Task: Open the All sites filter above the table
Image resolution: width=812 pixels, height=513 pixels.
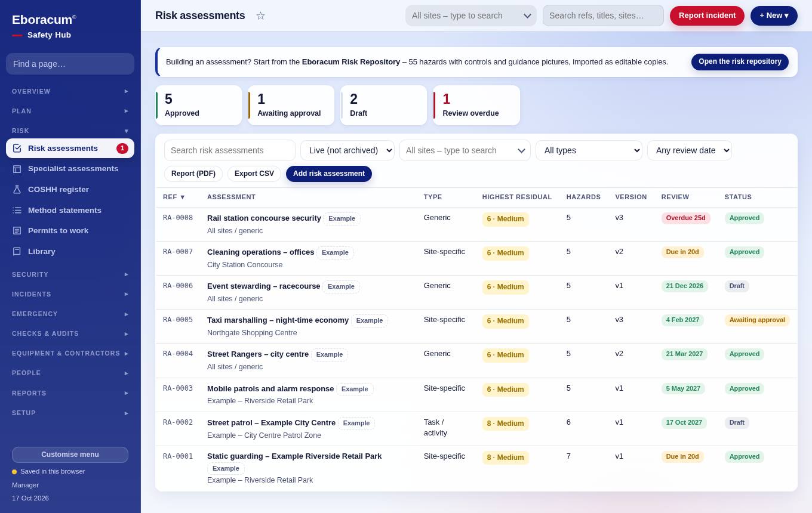Action: (x=465, y=150)
